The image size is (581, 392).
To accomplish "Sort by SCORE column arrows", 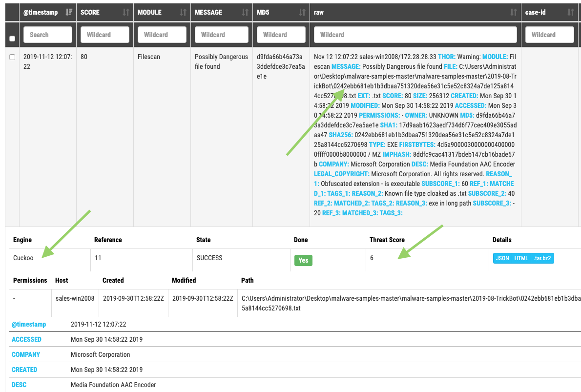I will (126, 12).
